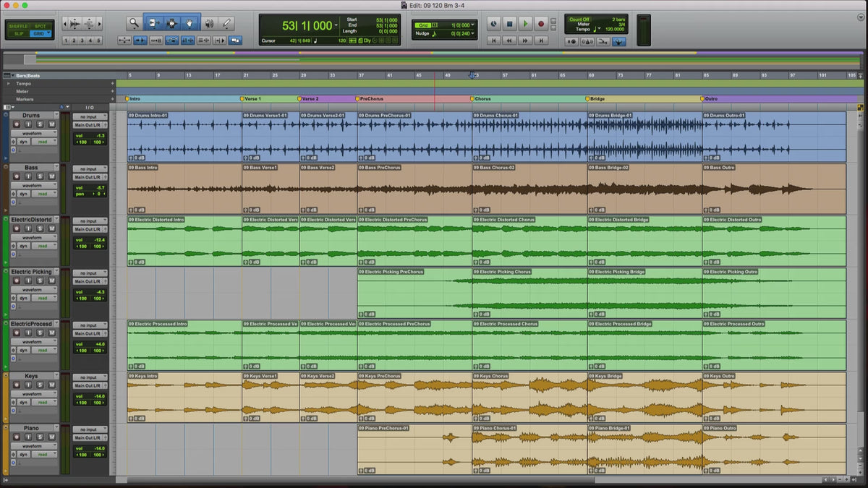The width and height of the screenshot is (868, 488).
Task: Record-enable the Keys track
Action: tap(16, 385)
